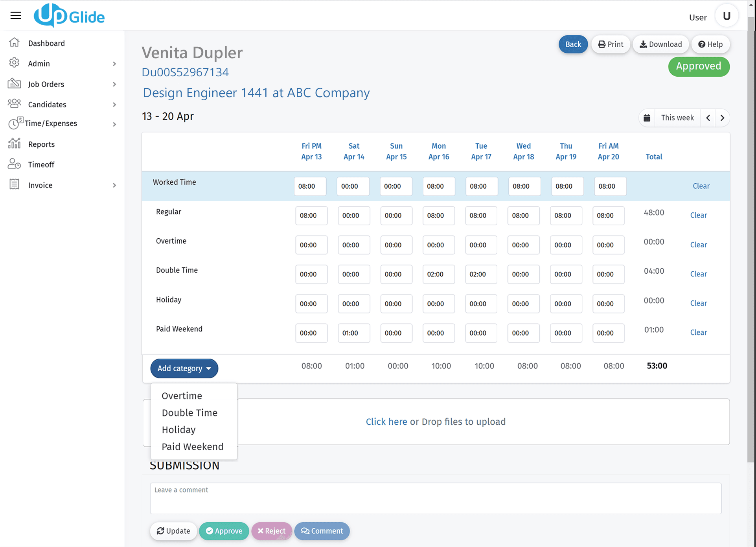This screenshot has width=756, height=547.
Task: Click the user avatar circle
Action: [x=727, y=15]
